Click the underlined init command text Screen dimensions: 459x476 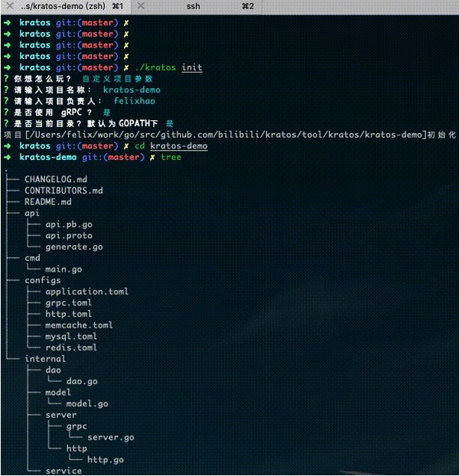(x=192, y=67)
